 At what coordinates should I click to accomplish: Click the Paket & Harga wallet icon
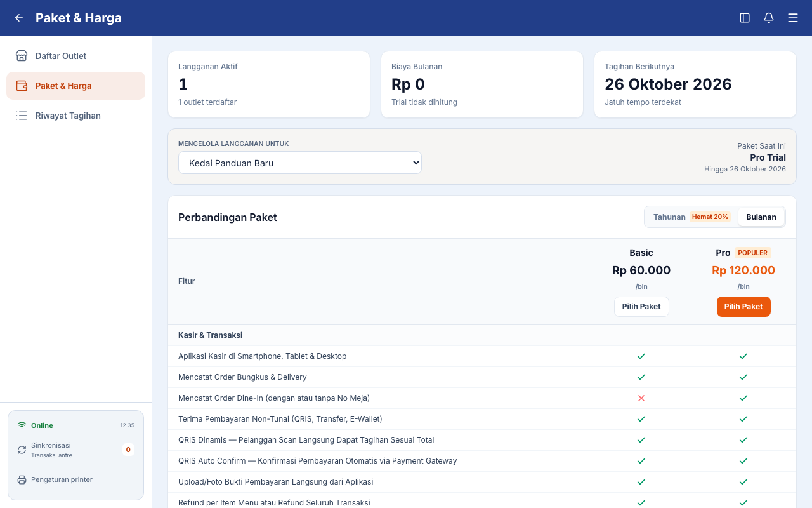pos(22,86)
